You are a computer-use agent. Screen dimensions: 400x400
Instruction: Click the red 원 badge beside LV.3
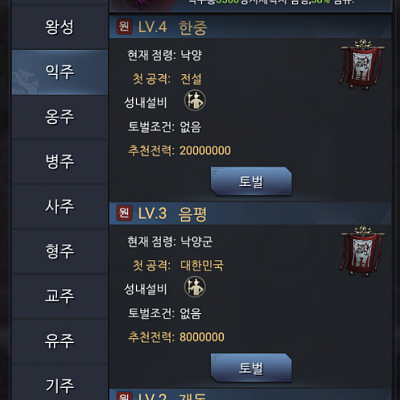tap(124, 213)
